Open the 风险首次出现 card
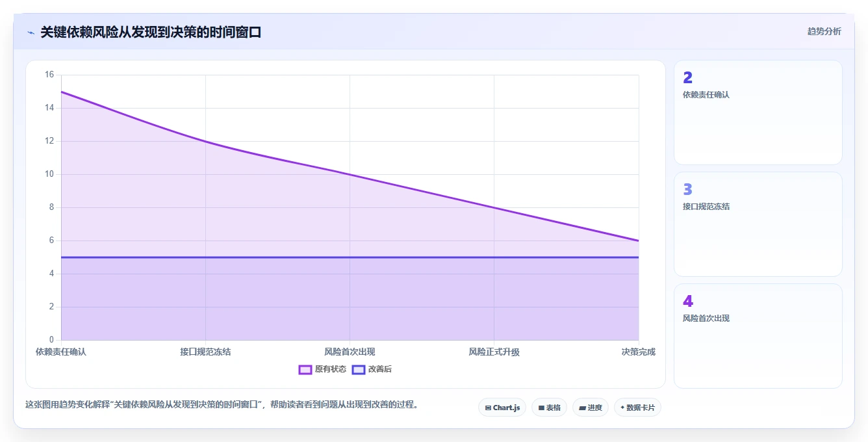Image resolution: width=868 pixels, height=442 pixels. (x=758, y=336)
